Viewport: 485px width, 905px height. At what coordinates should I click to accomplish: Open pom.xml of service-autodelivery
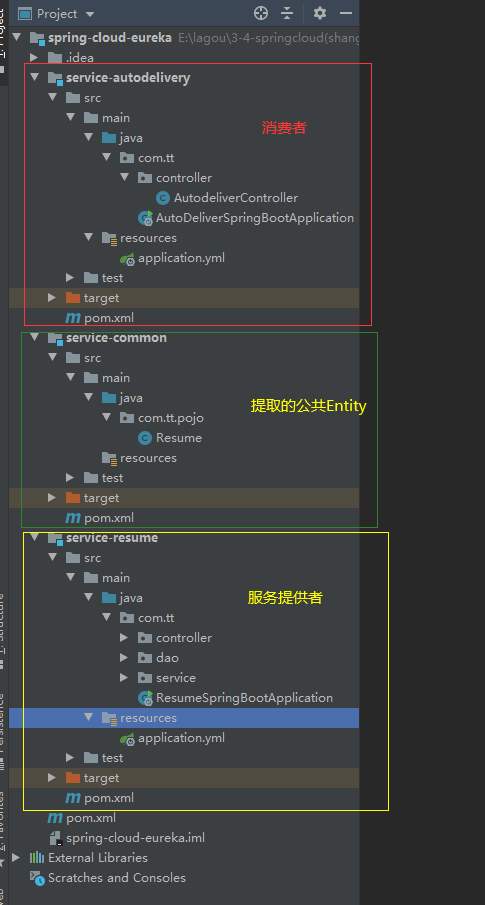[109, 318]
